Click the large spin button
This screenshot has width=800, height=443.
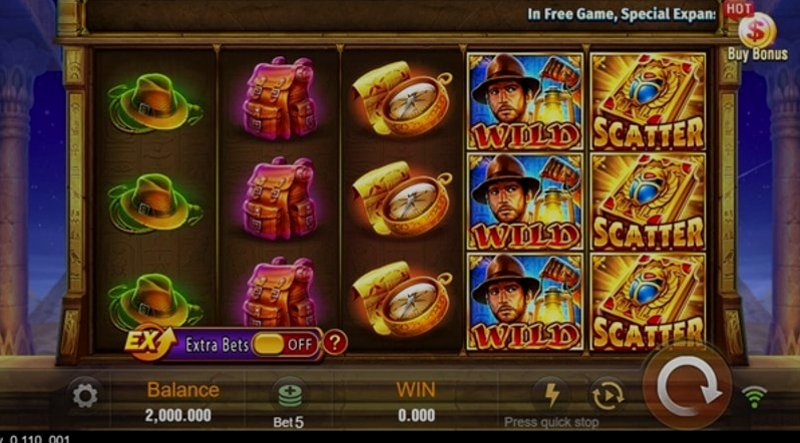687,385
